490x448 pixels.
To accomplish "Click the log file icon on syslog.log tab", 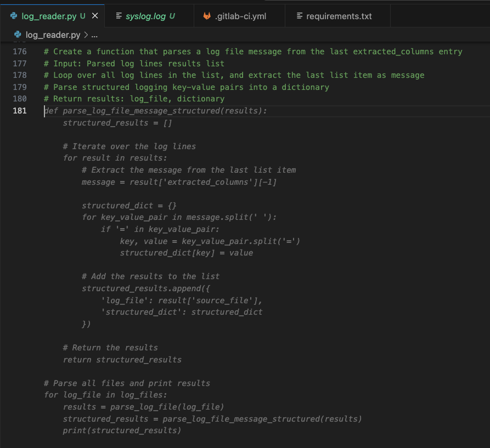I will (x=119, y=16).
